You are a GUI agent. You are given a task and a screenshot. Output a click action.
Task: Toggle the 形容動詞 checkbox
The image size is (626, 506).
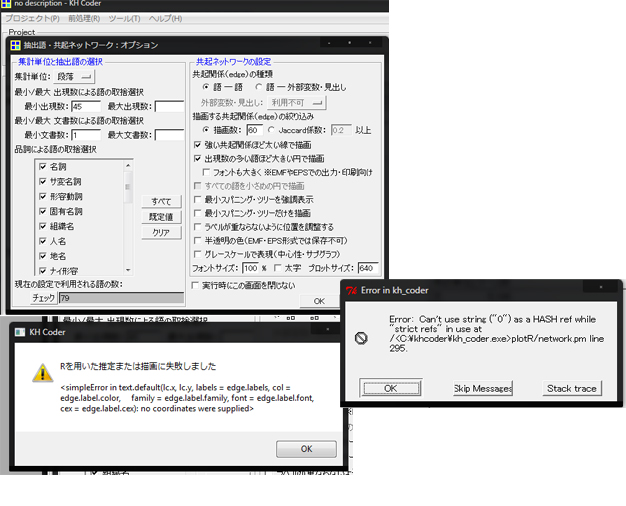click(x=43, y=196)
